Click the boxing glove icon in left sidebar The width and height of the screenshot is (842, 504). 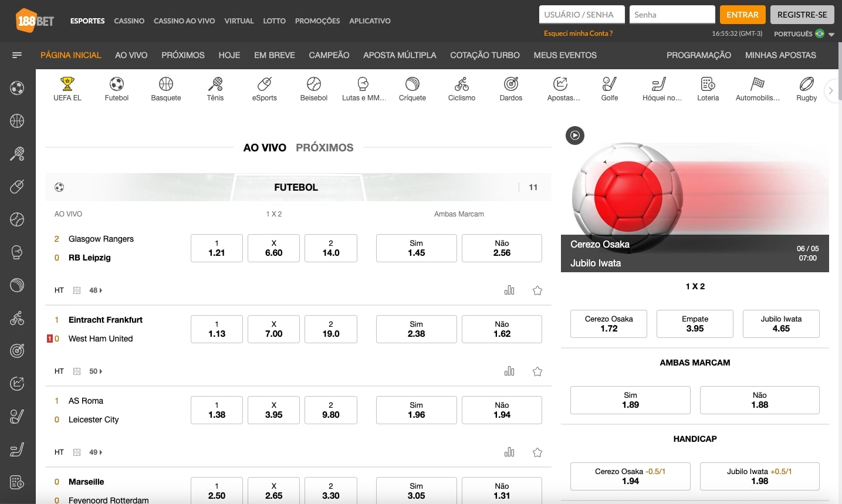point(17,252)
